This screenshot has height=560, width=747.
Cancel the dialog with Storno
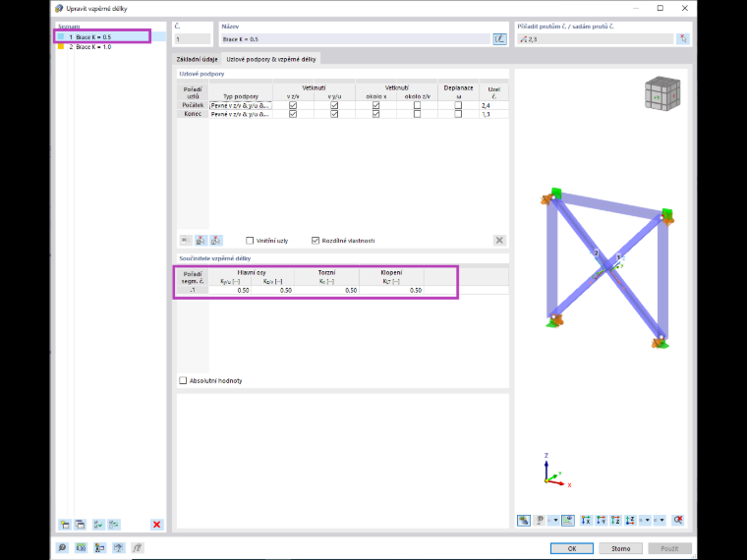621,548
